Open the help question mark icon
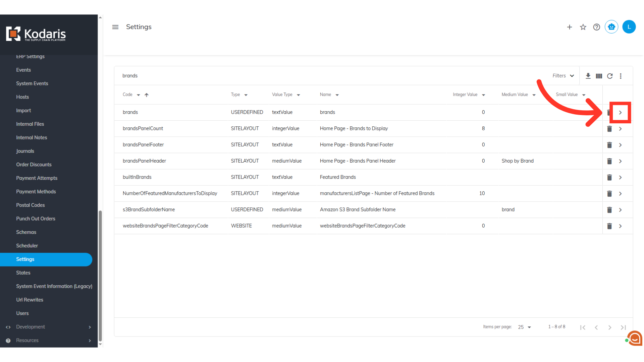 pyautogui.click(x=596, y=27)
